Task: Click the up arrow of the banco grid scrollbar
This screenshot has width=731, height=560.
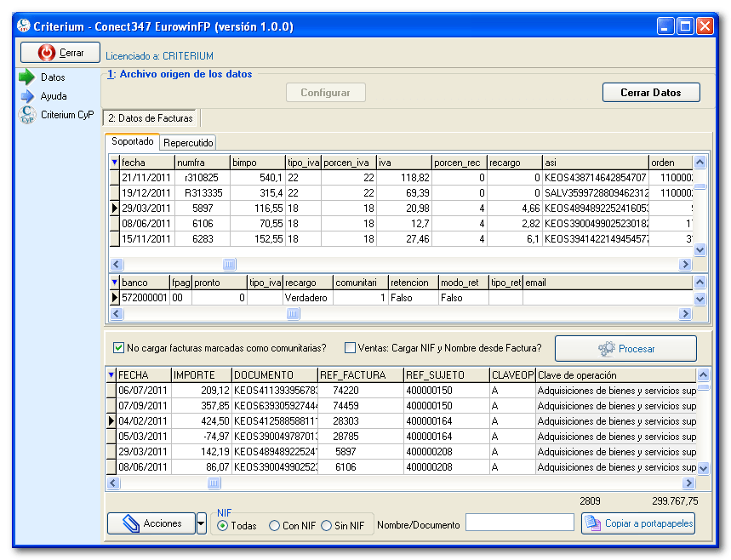Action: point(700,282)
